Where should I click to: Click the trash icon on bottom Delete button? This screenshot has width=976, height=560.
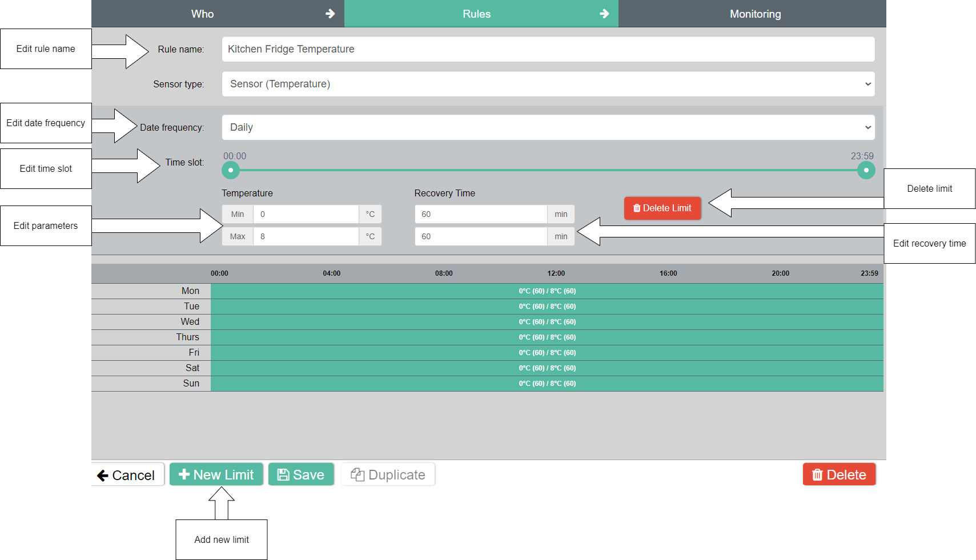click(x=817, y=474)
